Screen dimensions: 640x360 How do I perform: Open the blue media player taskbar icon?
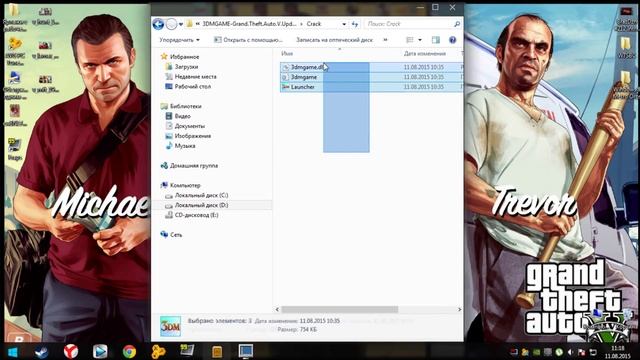point(100,351)
